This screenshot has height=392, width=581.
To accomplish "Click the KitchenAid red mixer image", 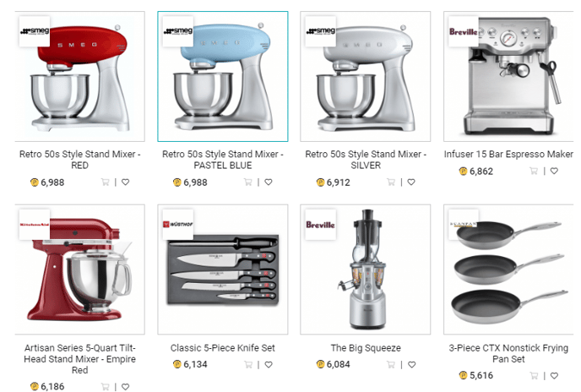I will (79, 269).
